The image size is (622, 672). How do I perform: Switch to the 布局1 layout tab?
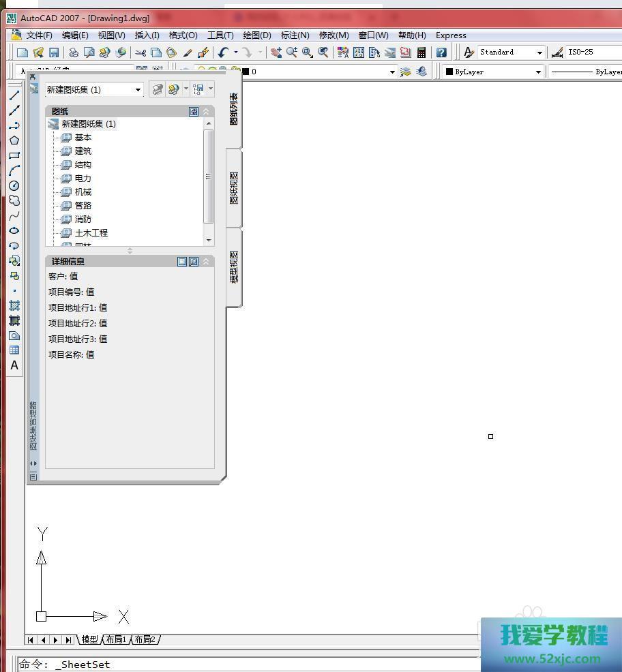click(115, 639)
